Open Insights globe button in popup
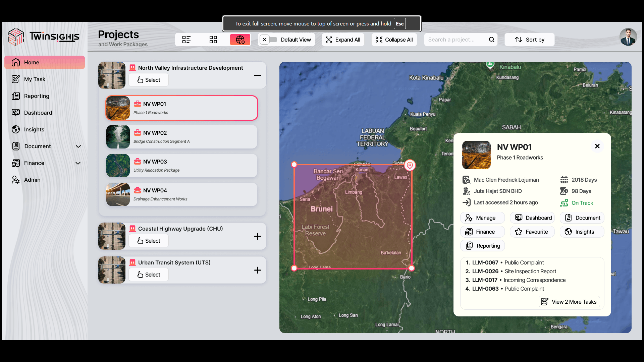Image resolution: width=644 pixels, height=362 pixels. pyautogui.click(x=582, y=232)
